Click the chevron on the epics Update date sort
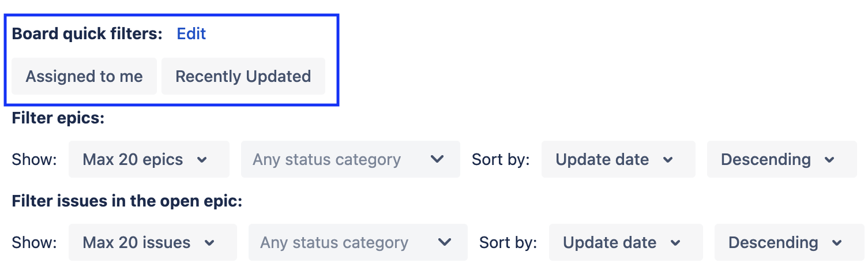Image resolution: width=868 pixels, height=274 pixels. click(668, 160)
